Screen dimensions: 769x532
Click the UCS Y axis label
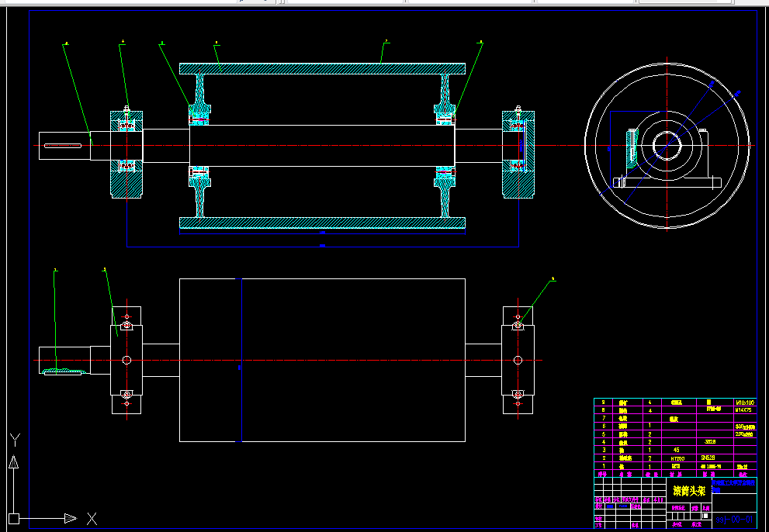pyautogui.click(x=15, y=440)
